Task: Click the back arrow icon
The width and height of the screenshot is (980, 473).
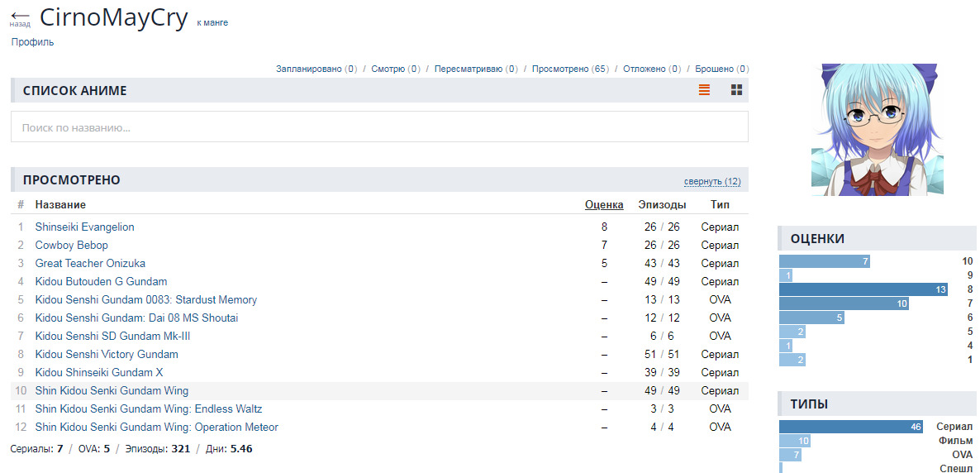Action: (20, 17)
